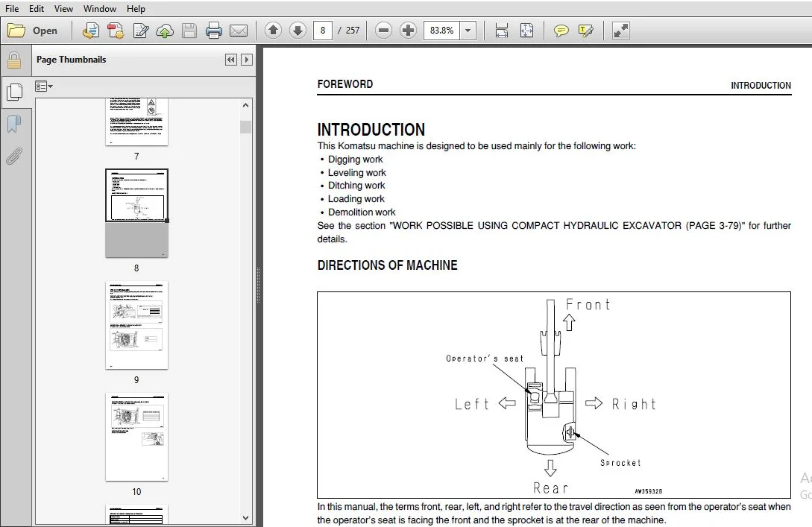Open the Page Thumbnails panel icon

pyautogui.click(x=14, y=92)
